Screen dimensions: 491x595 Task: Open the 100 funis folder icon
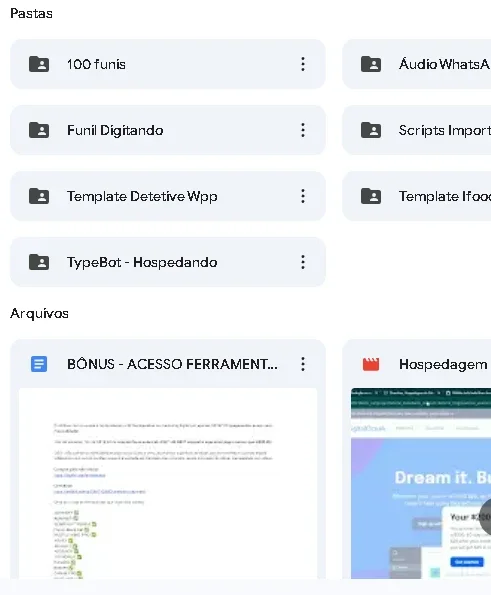pos(39,64)
